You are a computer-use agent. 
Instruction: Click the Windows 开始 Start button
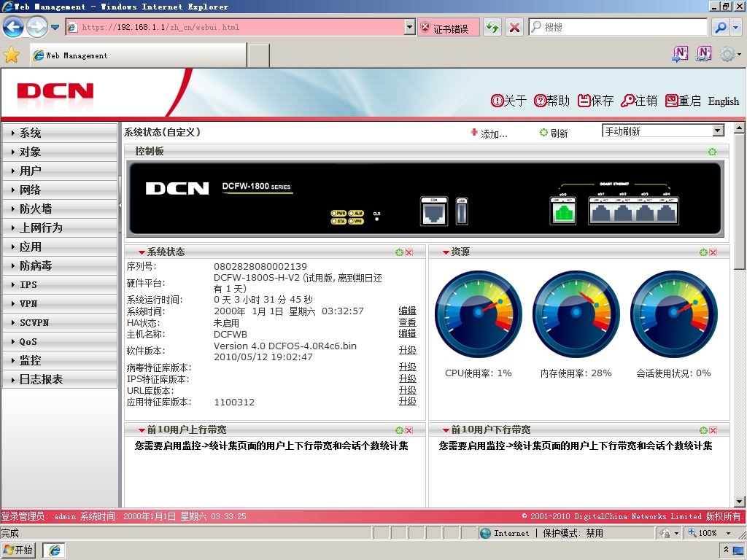[18, 550]
